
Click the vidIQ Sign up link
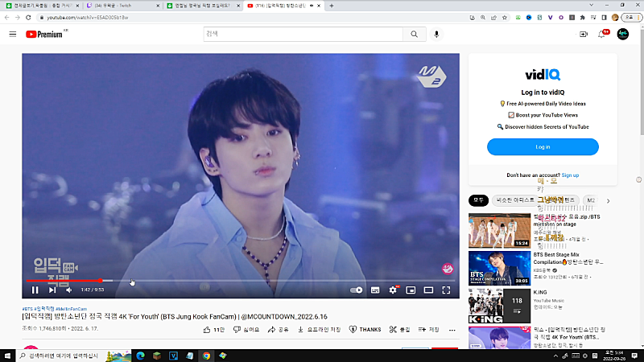570,175
